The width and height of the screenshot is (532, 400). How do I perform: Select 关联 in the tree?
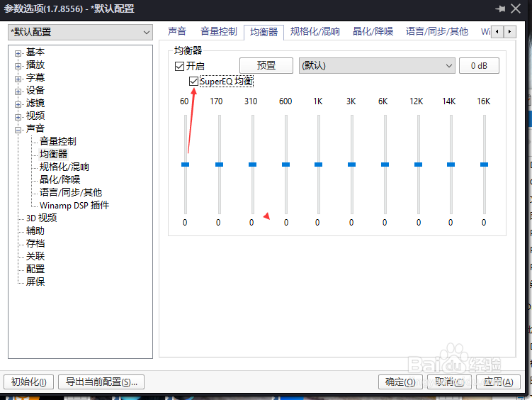click(35, 256)
